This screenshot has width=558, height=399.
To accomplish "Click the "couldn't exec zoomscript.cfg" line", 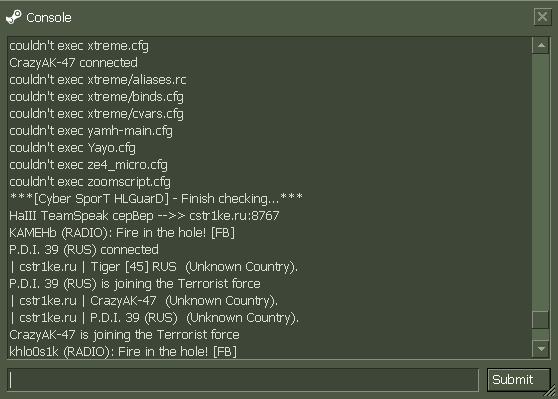I will [90, 182].
